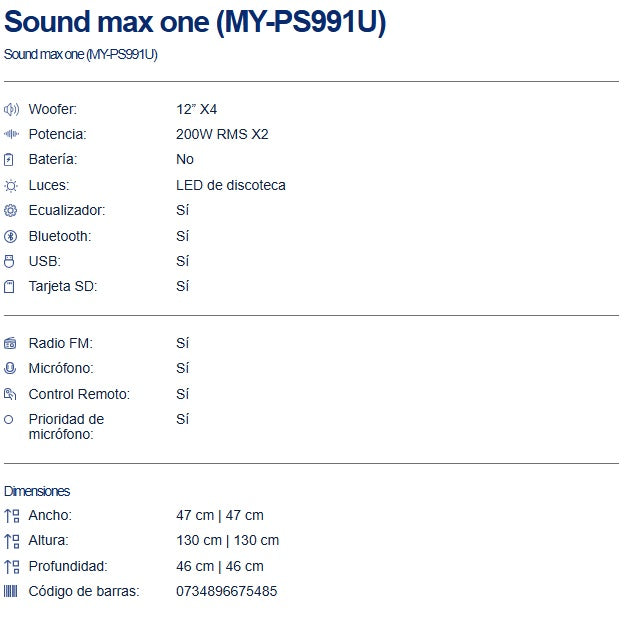Select the Código de barras: label
627x618 pixels.
click(84, 591)
